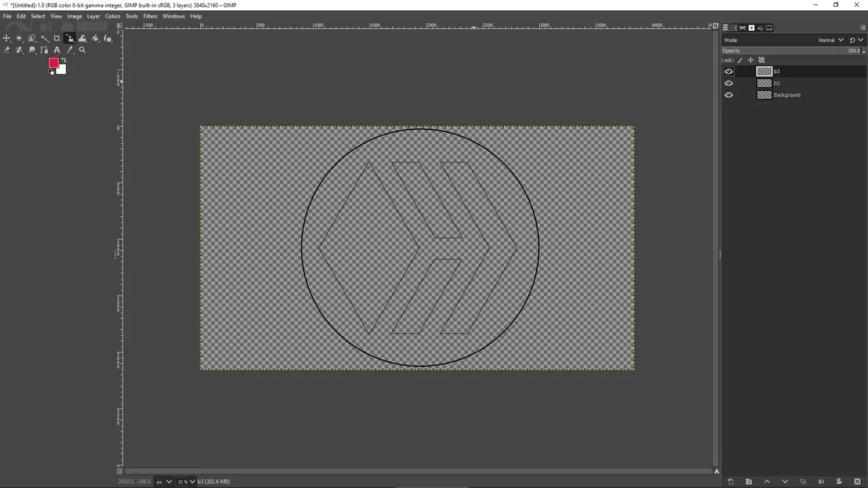
Task: Select the Zoom magnifier tool
Action: (x=82, y=49)
